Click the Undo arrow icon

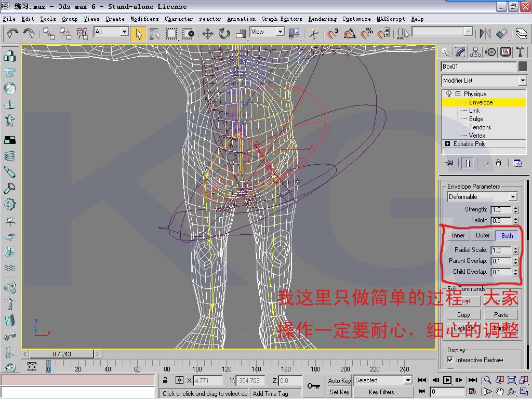pyautogui.click(x=12, y=33)
